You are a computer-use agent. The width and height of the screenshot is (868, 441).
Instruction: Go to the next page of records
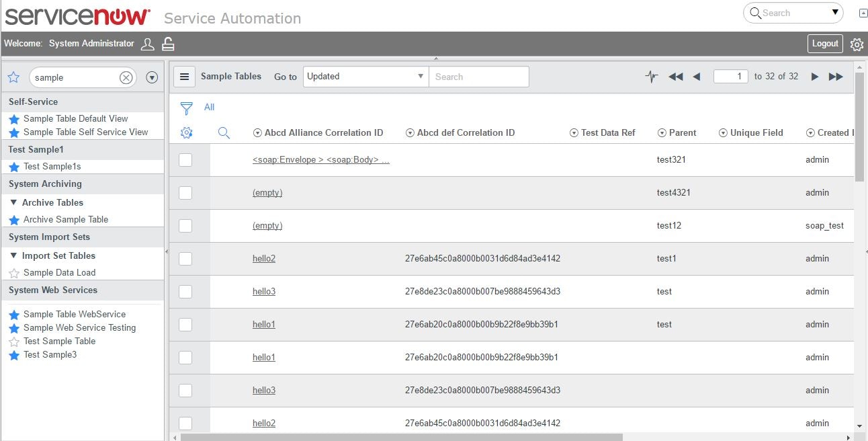[815, 77]
